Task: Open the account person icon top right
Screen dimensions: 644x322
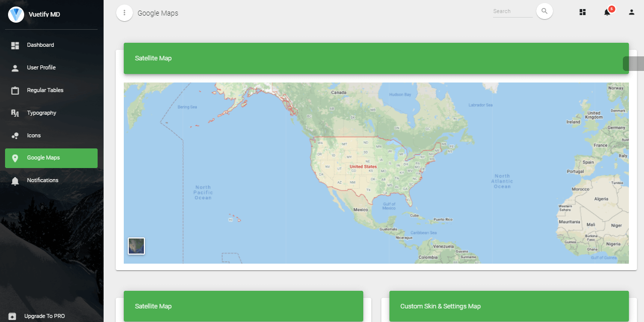Action: click(x=631, y=12)
